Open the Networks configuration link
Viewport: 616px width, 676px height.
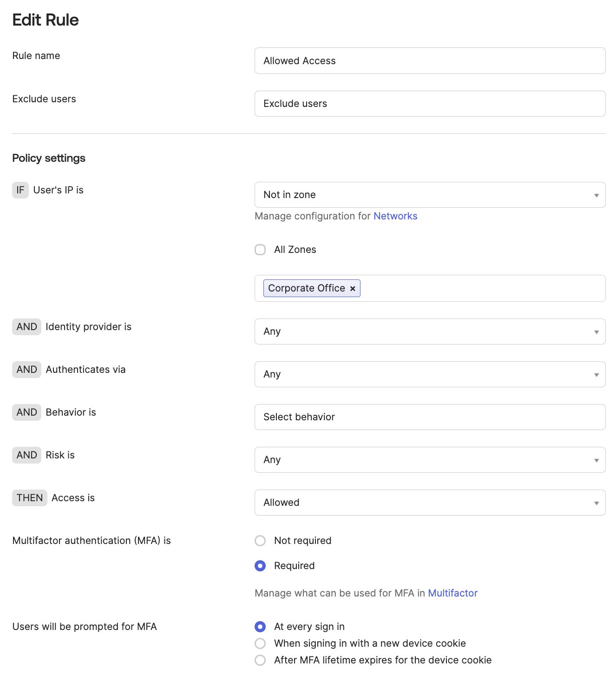coord(395,216)
